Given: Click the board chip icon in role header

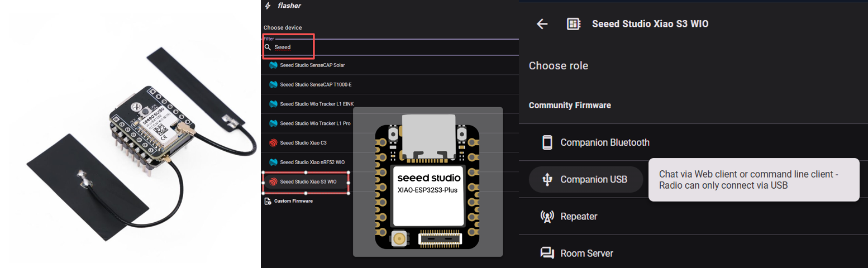Looking at the screenshot, I should [573, 24].
